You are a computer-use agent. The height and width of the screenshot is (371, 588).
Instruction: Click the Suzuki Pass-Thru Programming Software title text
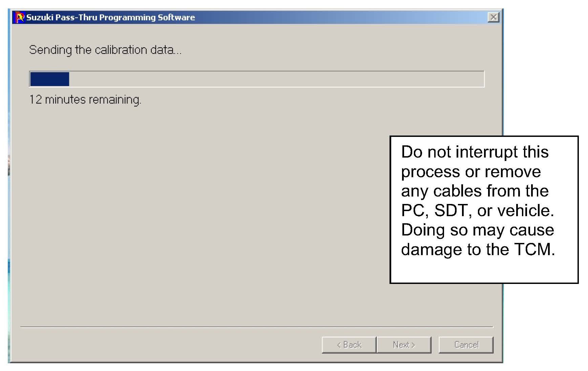110,17
